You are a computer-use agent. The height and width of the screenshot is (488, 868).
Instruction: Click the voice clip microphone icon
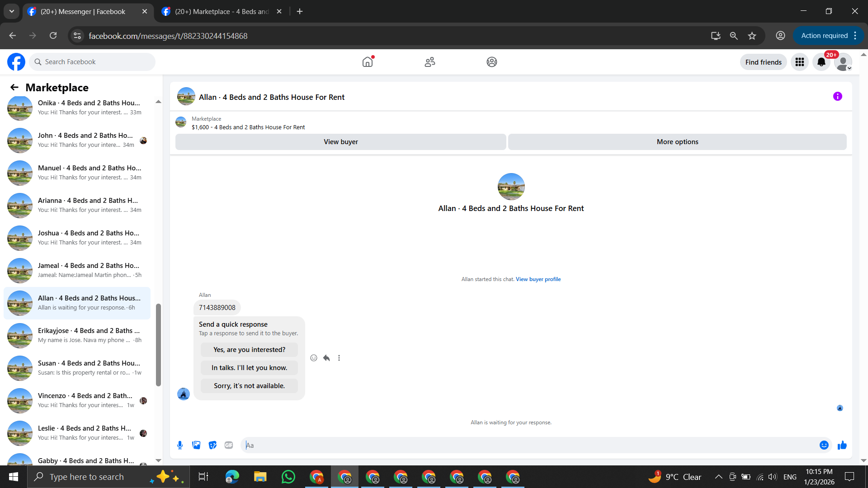point(180,445)
